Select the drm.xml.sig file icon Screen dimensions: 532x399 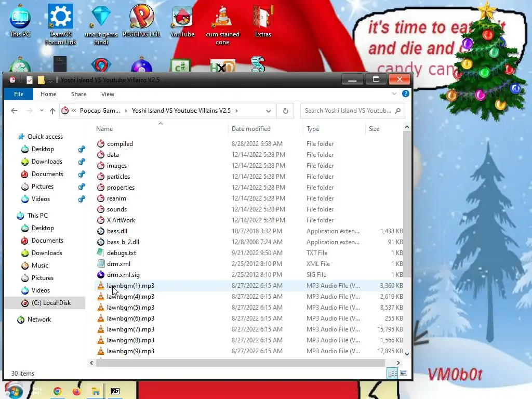click(101, 274)
